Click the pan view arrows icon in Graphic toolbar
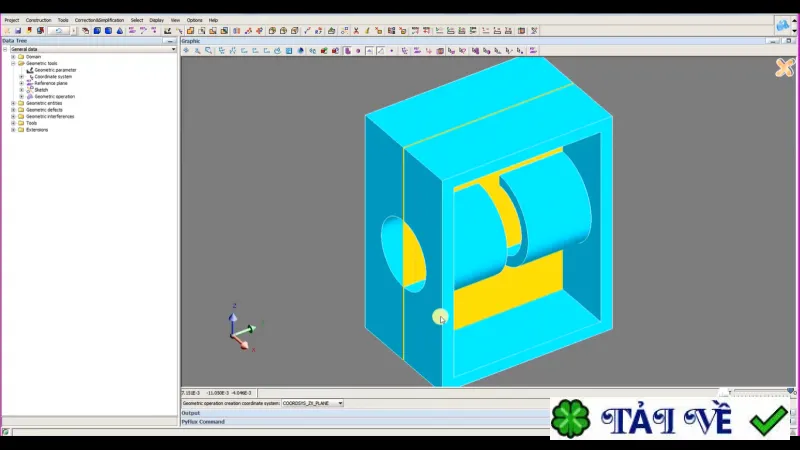The image size is (800, 450). [186, 51]
